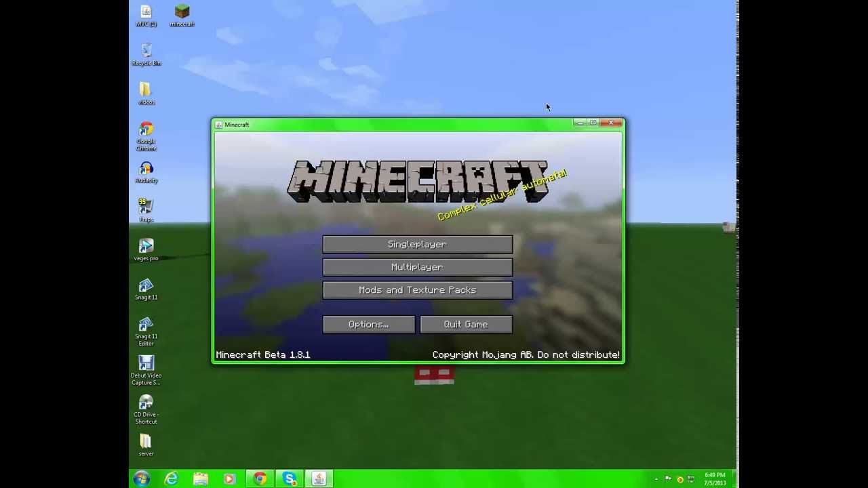Open Windows Media Player from taskbar

click(x=230, y=479)
